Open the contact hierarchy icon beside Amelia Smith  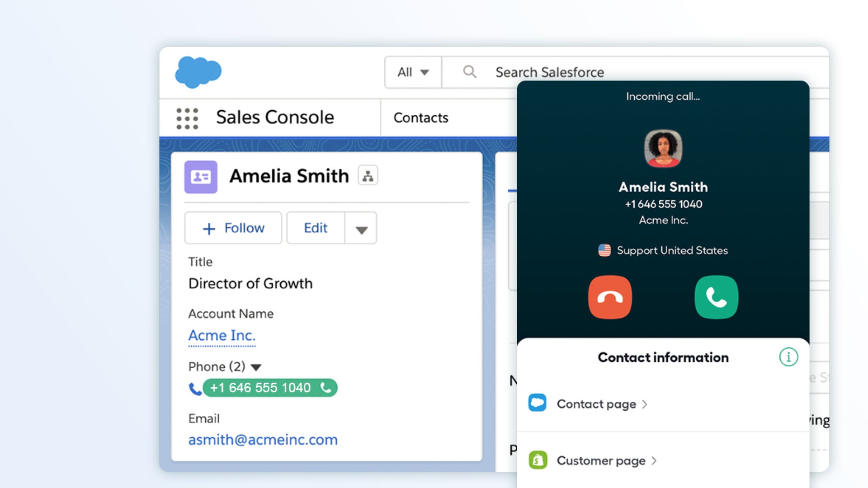(368, 176)
